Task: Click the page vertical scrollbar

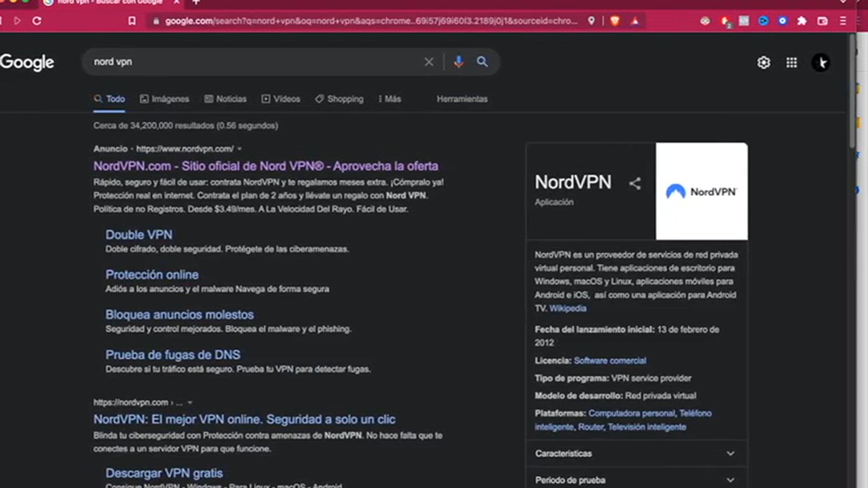Action: [852, 90]
